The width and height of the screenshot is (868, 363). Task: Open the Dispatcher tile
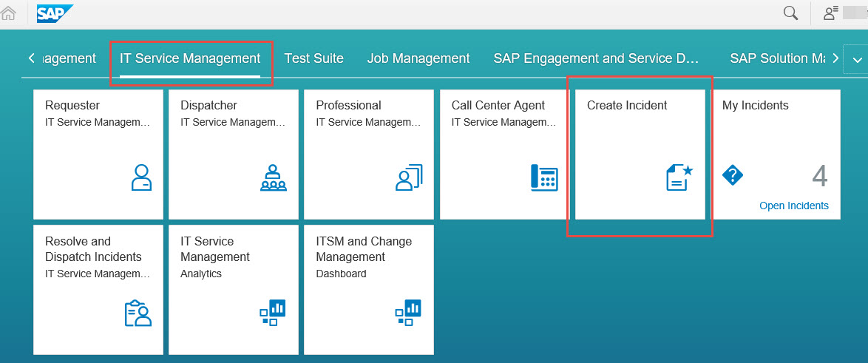pos(234,155)
